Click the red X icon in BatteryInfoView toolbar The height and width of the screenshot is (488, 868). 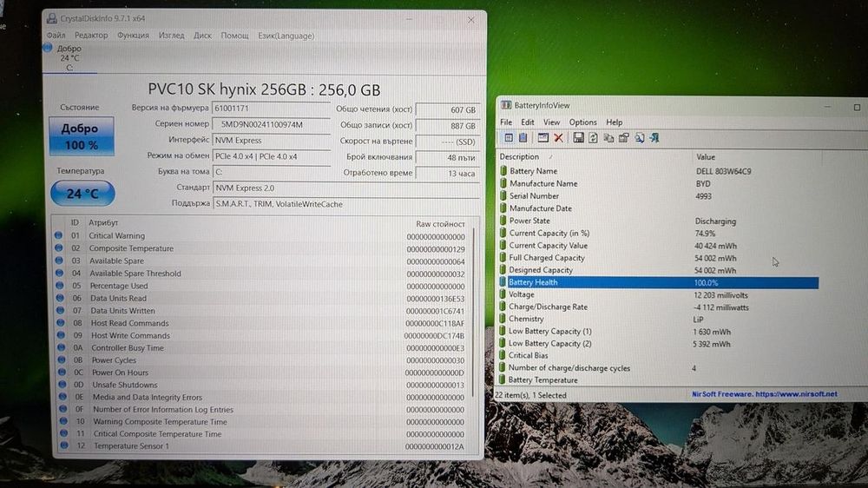(558, 138)
